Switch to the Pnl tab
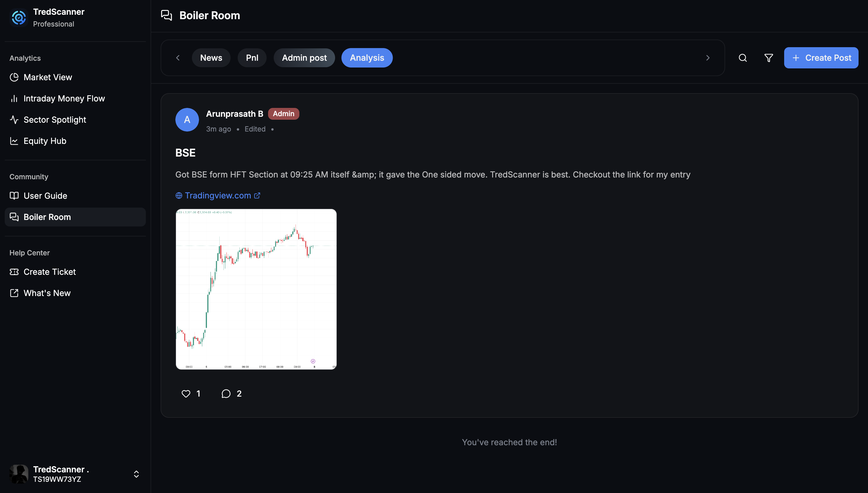 [x=252, y=58]
